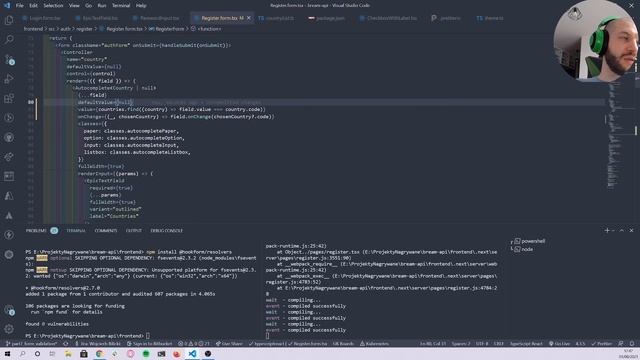Open the Azure view in activity bar
Screen dimensions: 640x360
tap(9, 196)
